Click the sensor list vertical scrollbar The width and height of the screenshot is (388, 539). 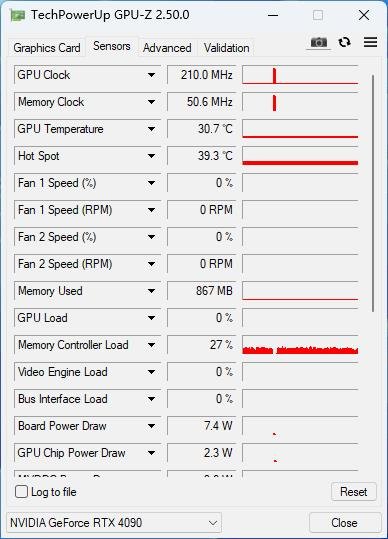(373, 193)
